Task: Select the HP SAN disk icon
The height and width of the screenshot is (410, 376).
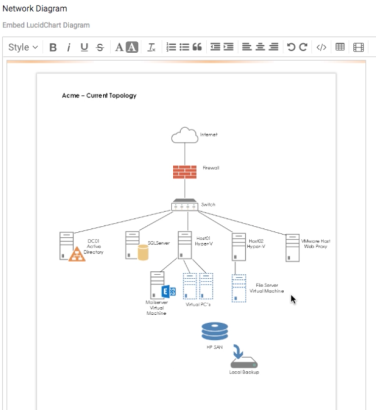Action: pos(215,331)
